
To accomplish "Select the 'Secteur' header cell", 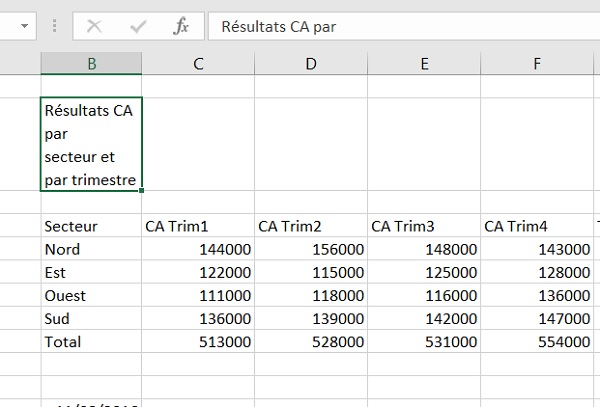I will coord(91,226).
